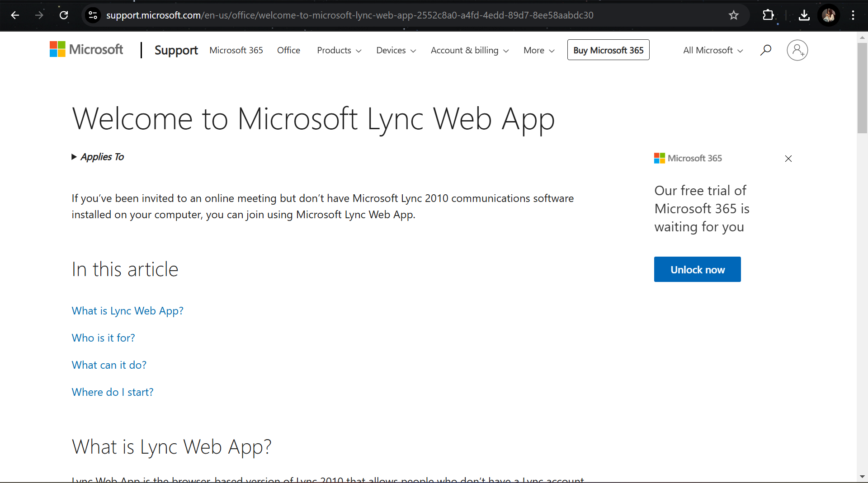868x483 pixels.
Task: Click the scrollbar up arrow
Action: click(x=862, y=38)
